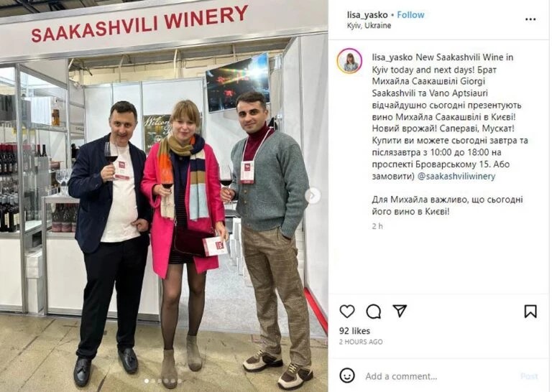Open the @saakashviliwinery mention link
Image resolution: width=552 pixels, height=392 pixels.
456,176
